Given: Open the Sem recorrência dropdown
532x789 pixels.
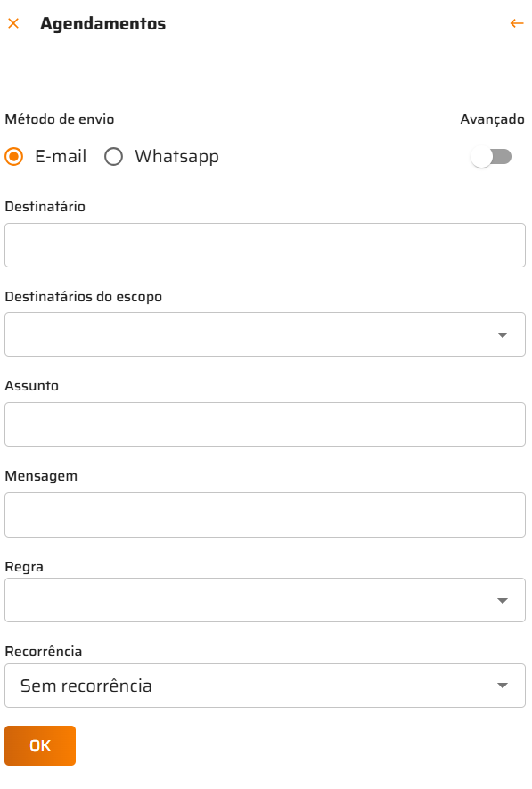Looking at the screenshot, I should click(x=265, y=686).
